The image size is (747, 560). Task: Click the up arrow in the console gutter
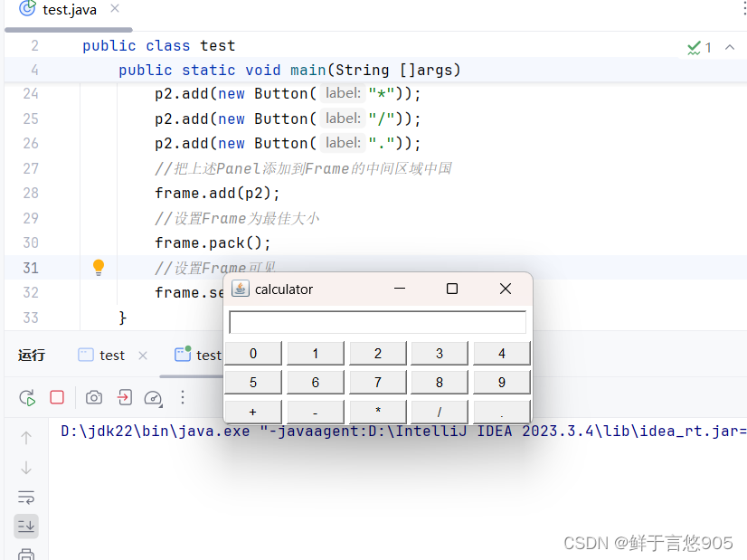click(x=26, y=438)
